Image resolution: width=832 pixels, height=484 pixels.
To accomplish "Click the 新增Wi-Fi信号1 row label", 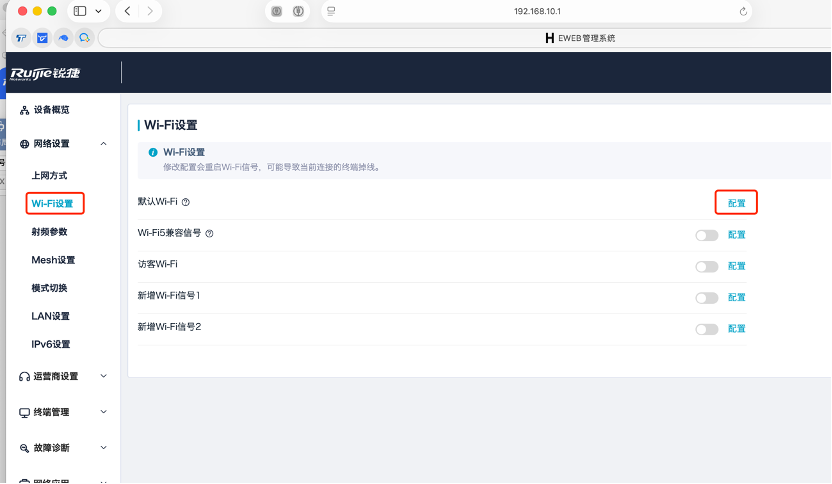I will click(169, 295).
